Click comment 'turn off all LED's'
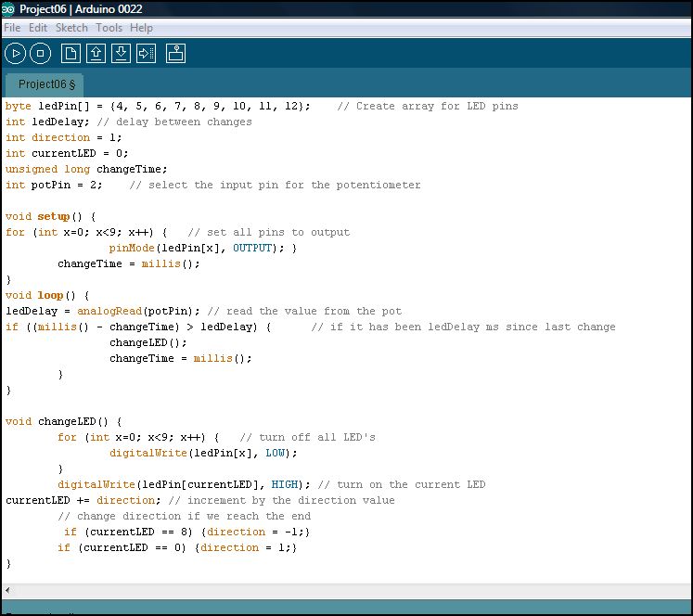This screenshot has height=616, width=693. (x=308, y=438)
